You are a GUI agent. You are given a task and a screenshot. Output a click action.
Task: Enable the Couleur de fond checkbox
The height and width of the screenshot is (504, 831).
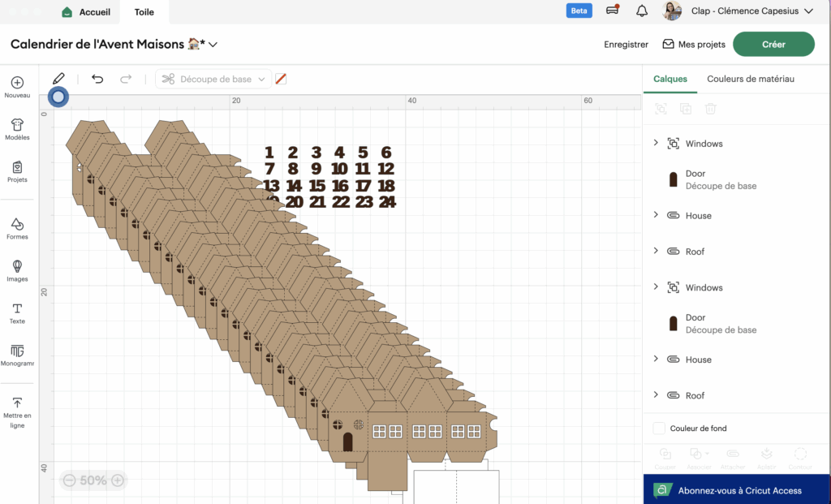660,428
